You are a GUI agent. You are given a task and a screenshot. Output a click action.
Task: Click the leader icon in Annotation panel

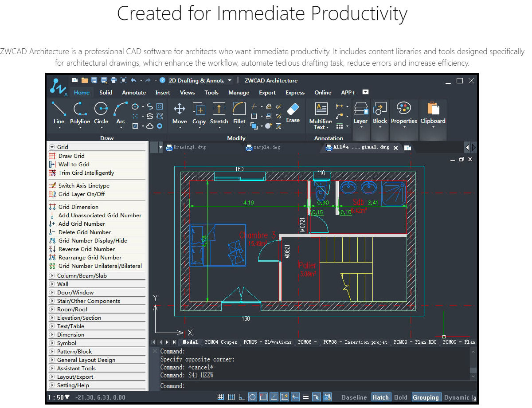(x=340, y=116)
